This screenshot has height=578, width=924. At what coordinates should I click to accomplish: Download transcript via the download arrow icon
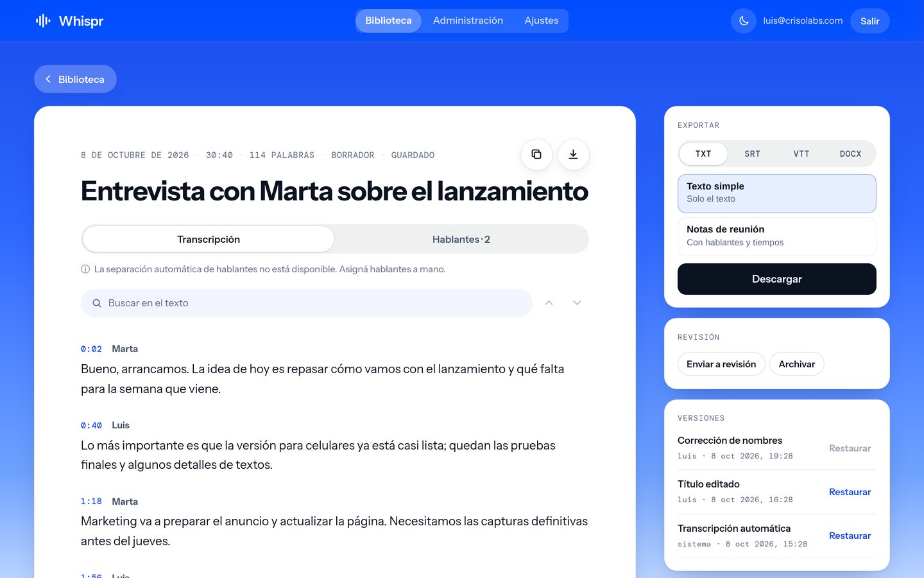coord(574,154)
